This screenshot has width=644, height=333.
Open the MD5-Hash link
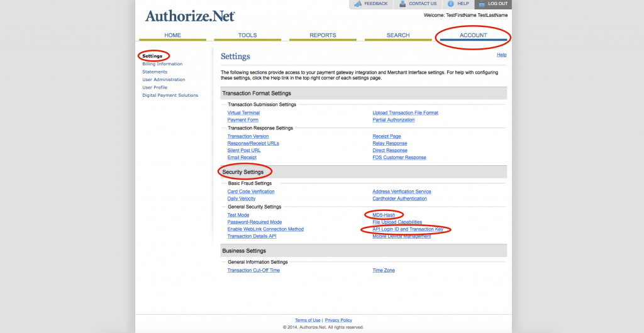coord(384,215)
